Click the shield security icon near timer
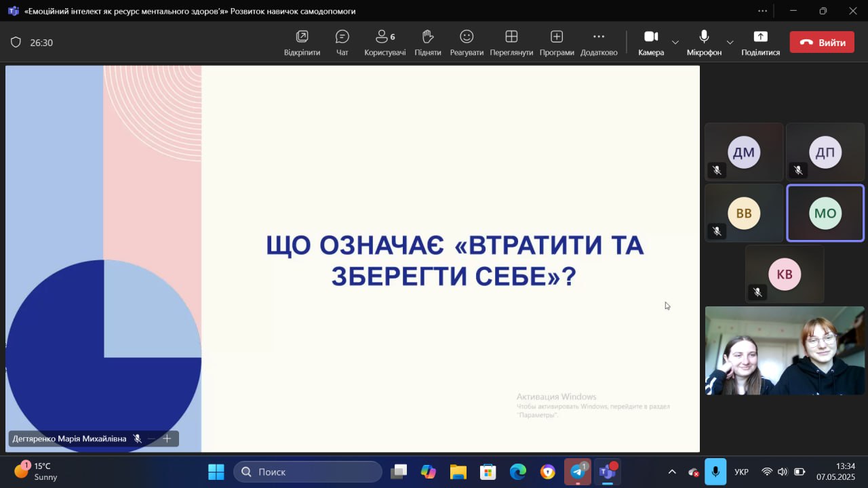 coord(16,43)
